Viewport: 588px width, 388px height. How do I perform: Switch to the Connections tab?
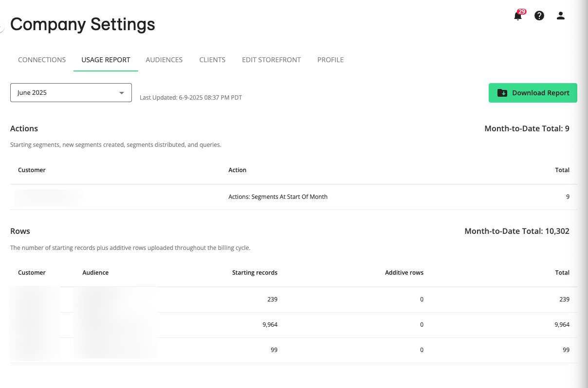click(x=42, y=60)
